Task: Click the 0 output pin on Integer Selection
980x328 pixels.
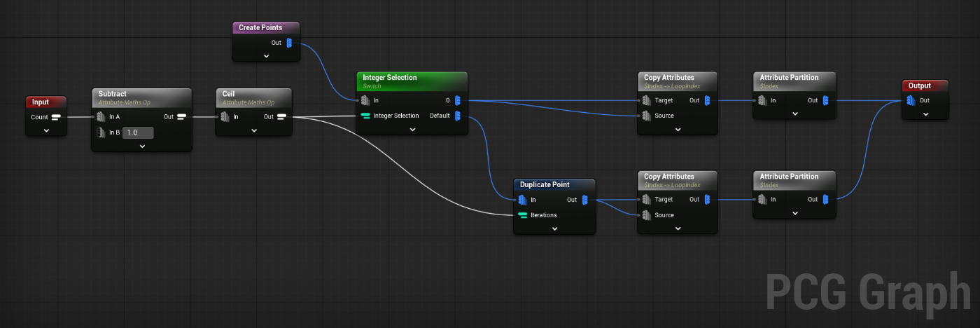Action: [x=458, y=100]
